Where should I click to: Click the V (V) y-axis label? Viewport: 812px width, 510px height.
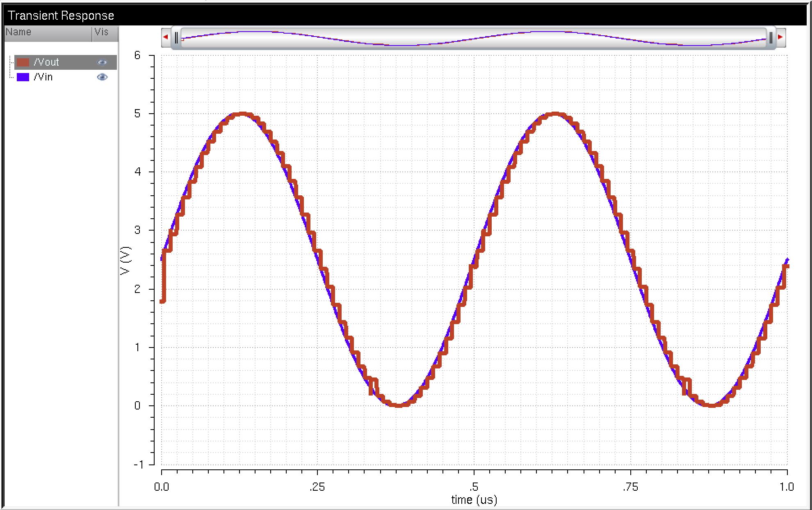click(125, 261)
